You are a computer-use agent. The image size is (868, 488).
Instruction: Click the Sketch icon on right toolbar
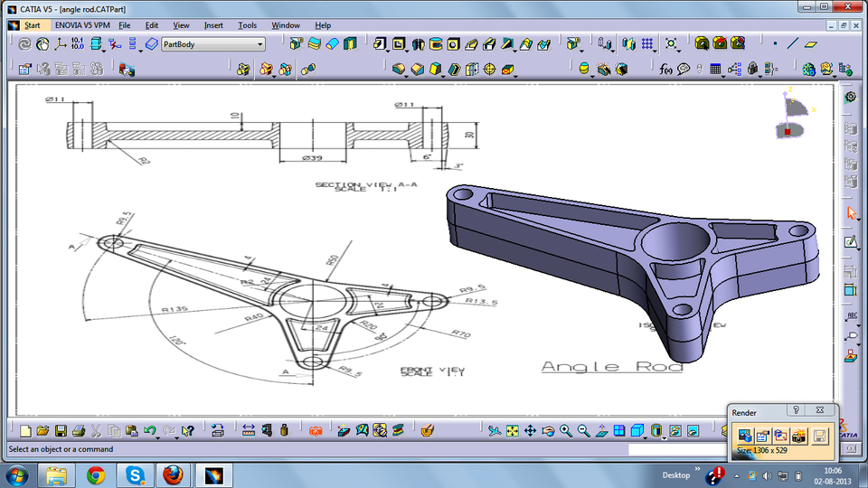[x=850, y=242]
